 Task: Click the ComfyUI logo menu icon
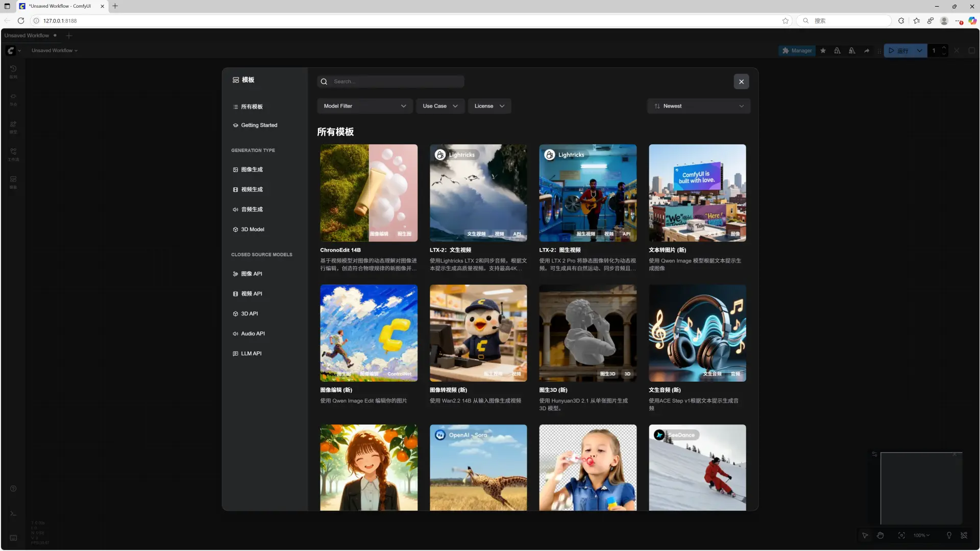pos(11,51)
